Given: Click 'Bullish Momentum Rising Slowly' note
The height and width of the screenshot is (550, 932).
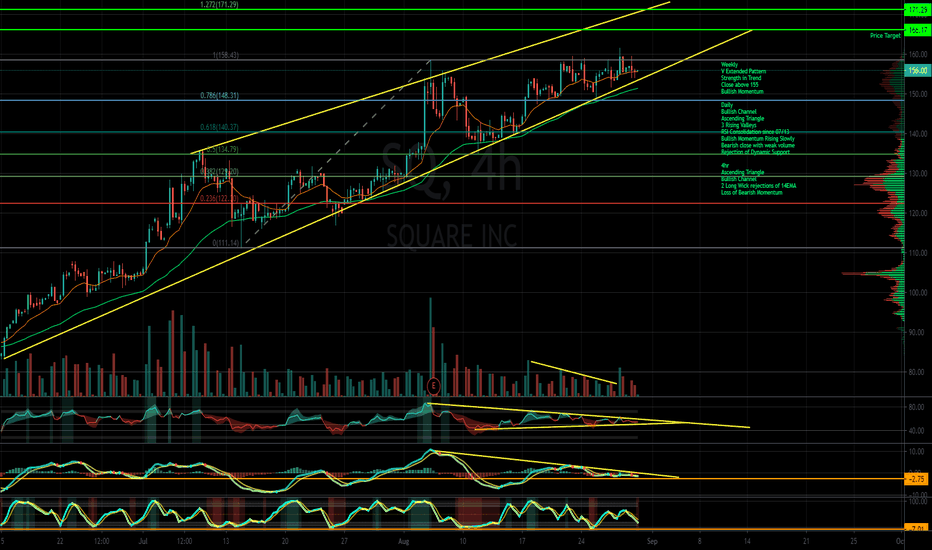Looking at the screenshot, I should click(x=758, y=139).
